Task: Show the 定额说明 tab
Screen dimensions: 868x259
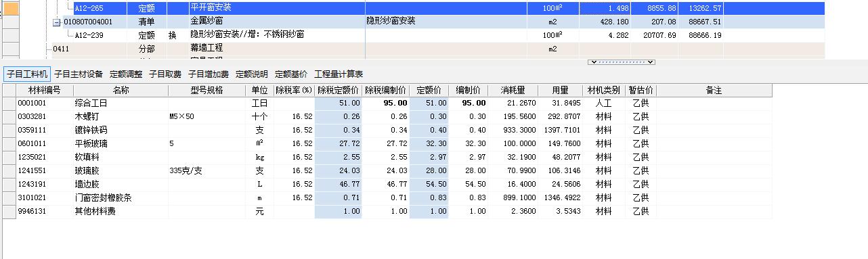Action: click(x=252, y=74)
